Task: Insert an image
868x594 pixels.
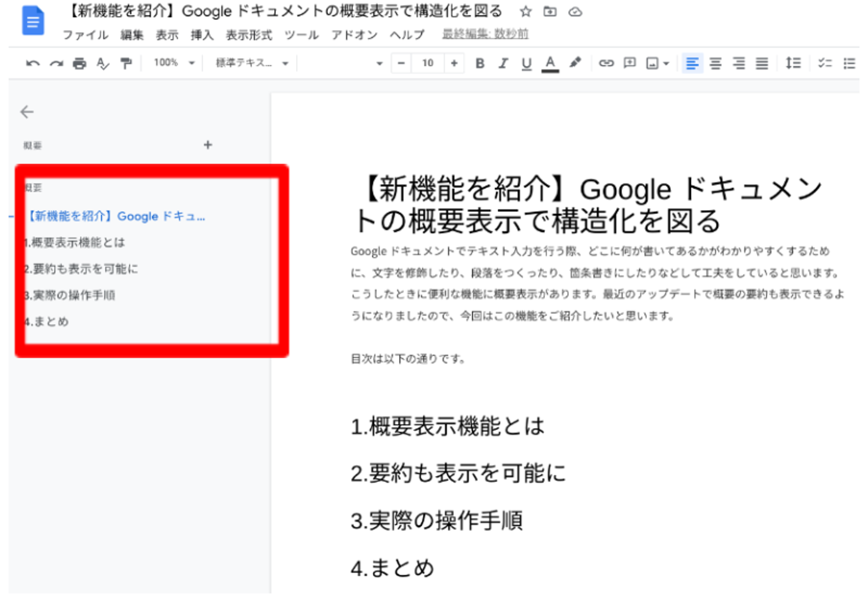Action: 653,63
